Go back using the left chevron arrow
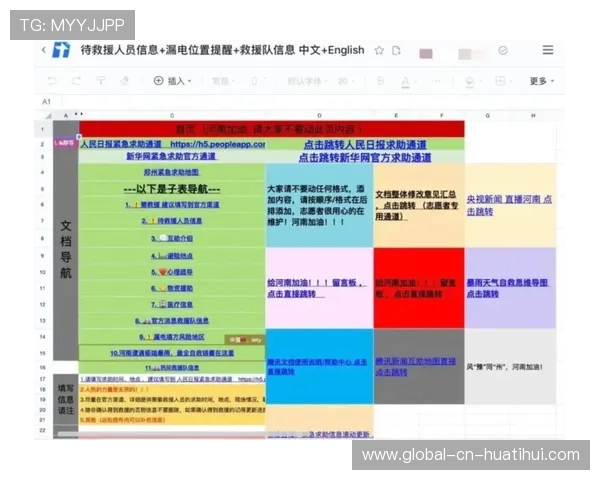The width and height of the screenshot is (600, 480). pos(44,50)
